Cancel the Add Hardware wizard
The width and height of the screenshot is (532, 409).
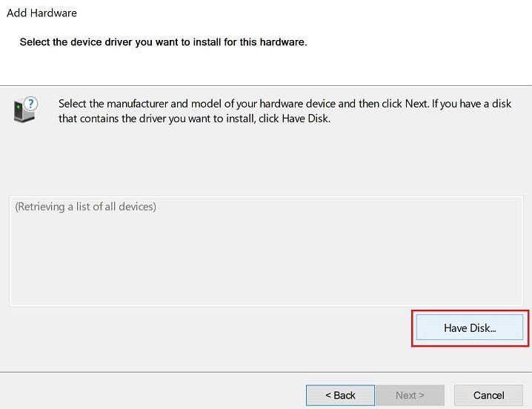click(488, 395)
